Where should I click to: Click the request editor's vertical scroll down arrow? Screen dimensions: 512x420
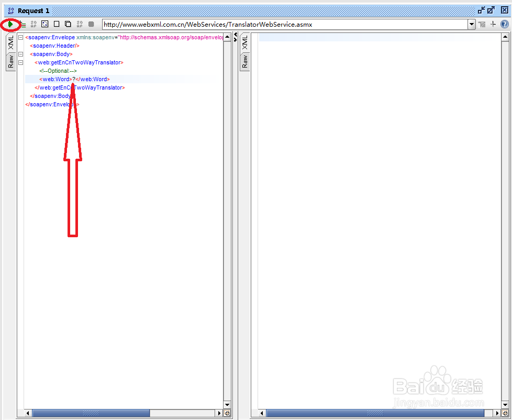(227, 405)
